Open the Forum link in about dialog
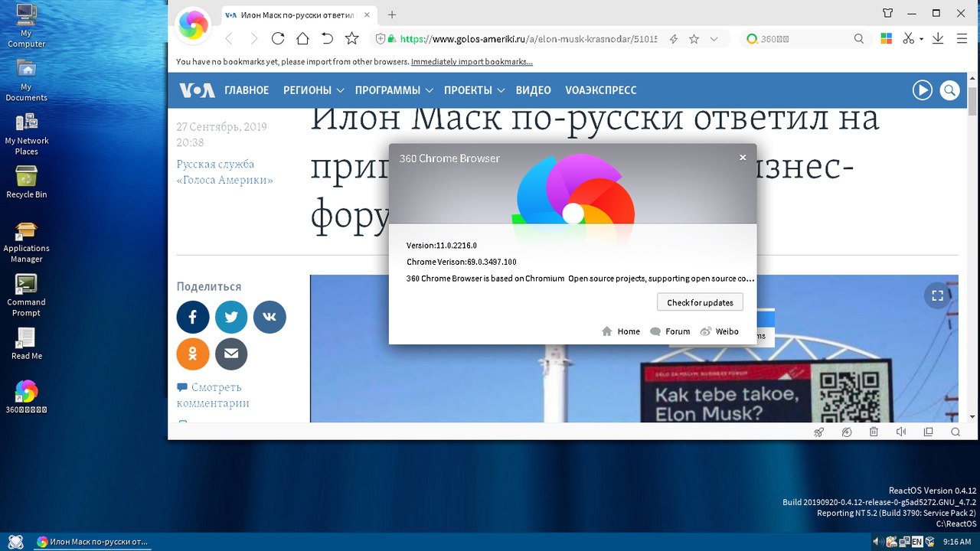The image size is (980, 551). point(670,331)
